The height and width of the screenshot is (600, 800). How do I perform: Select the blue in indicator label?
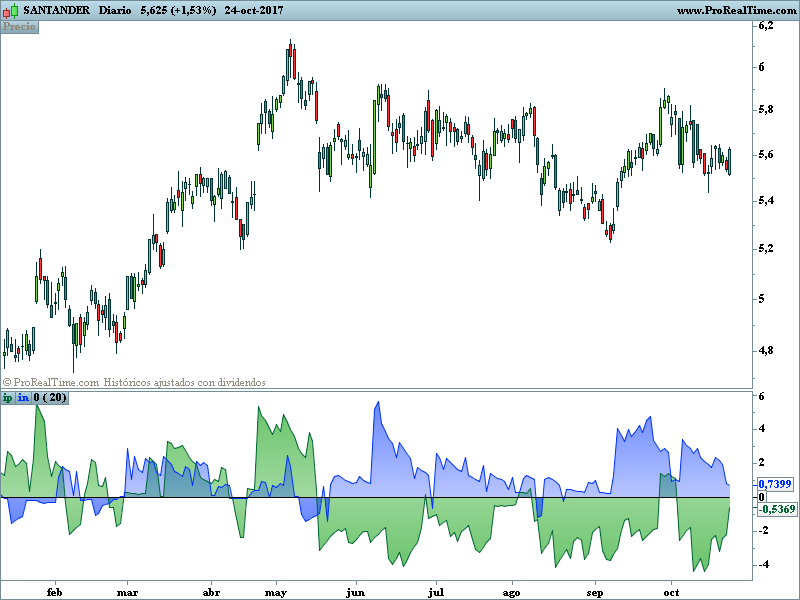pos(23,397)
